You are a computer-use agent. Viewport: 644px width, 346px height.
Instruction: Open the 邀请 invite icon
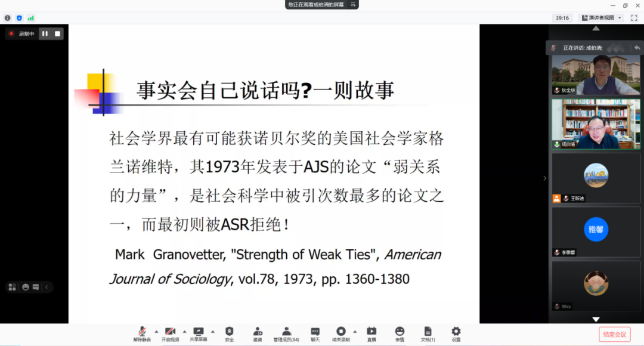tap(258, 333)
